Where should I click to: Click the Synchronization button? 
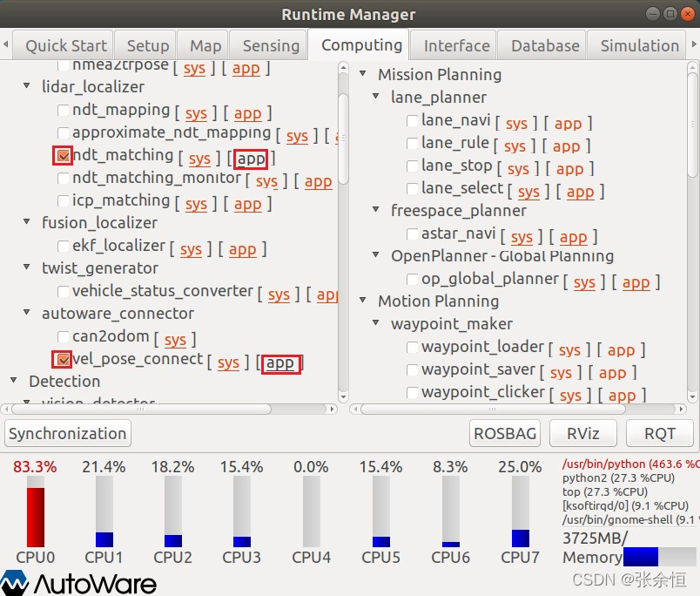(x=67, y=433)
